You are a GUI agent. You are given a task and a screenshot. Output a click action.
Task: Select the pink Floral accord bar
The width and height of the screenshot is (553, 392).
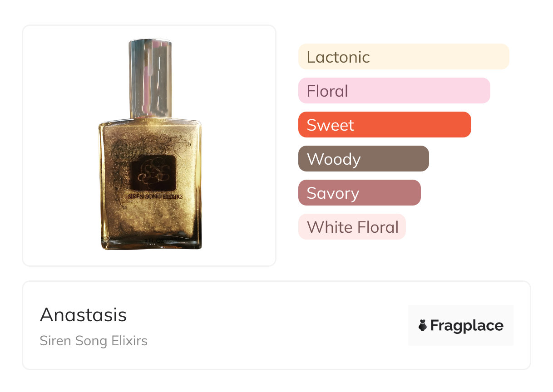pos(394,91)
